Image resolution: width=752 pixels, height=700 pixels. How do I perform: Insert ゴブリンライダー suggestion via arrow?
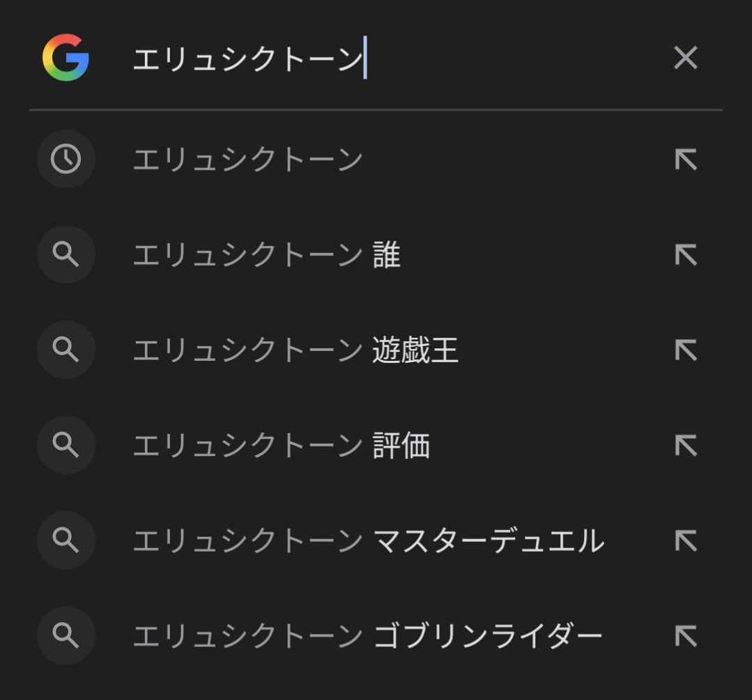[x=686, y=636]
